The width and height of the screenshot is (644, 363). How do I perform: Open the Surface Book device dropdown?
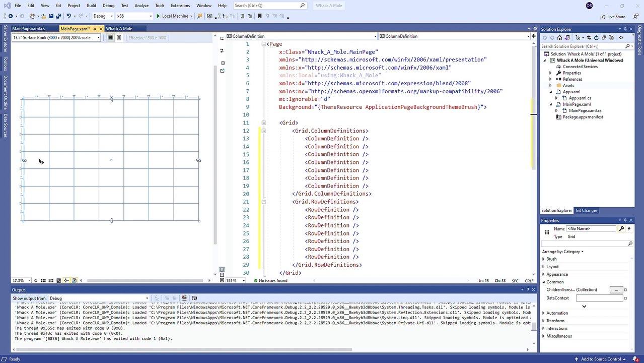click(56, 38)
